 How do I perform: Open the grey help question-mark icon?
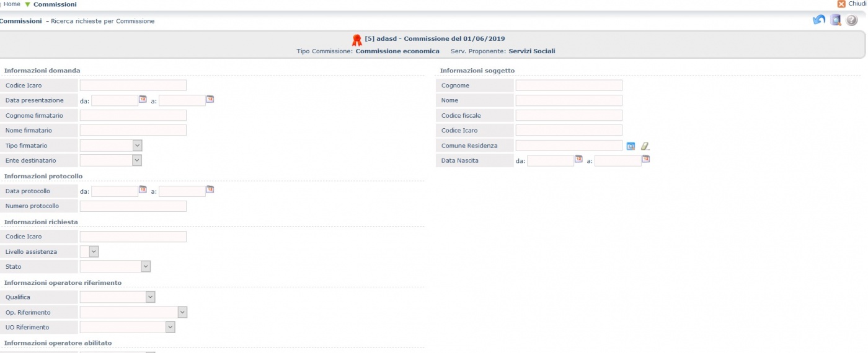(x=852, y=20)
